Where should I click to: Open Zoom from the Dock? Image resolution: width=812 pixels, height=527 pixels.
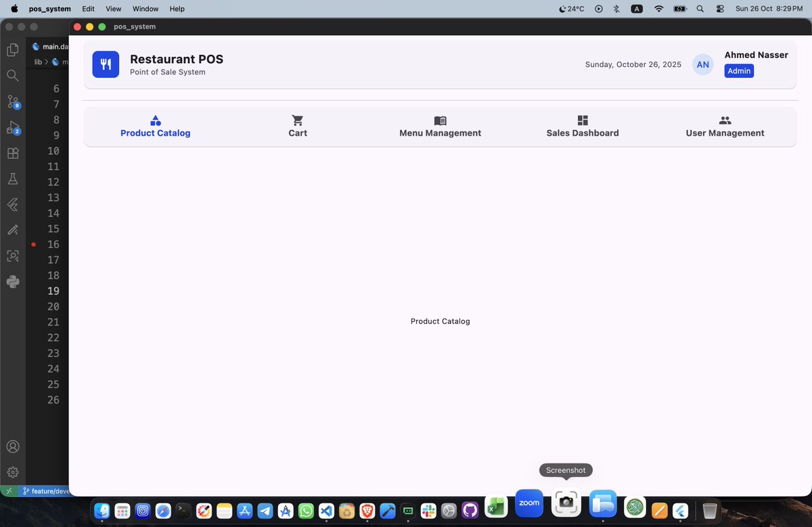(529, 503)
